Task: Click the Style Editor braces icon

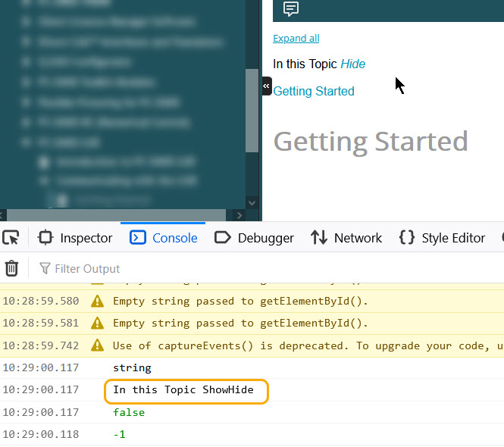Action: pos(406,238)
